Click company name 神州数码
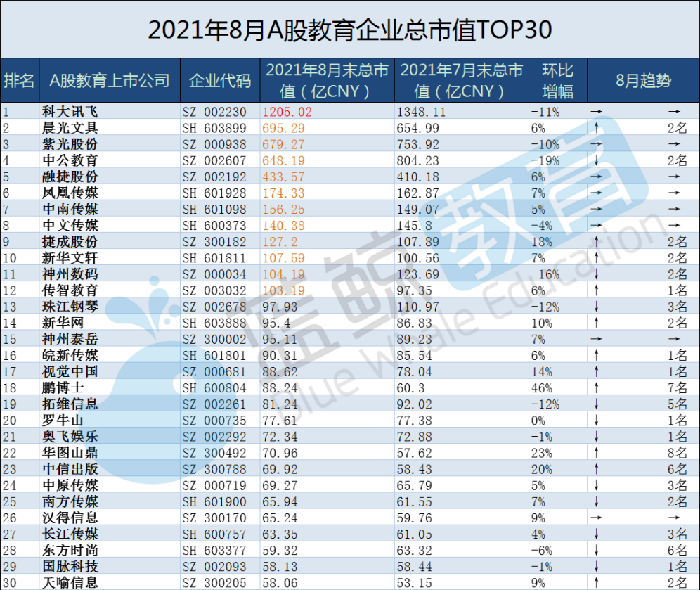The image size is (700, 590). click(x=70, y=274)
